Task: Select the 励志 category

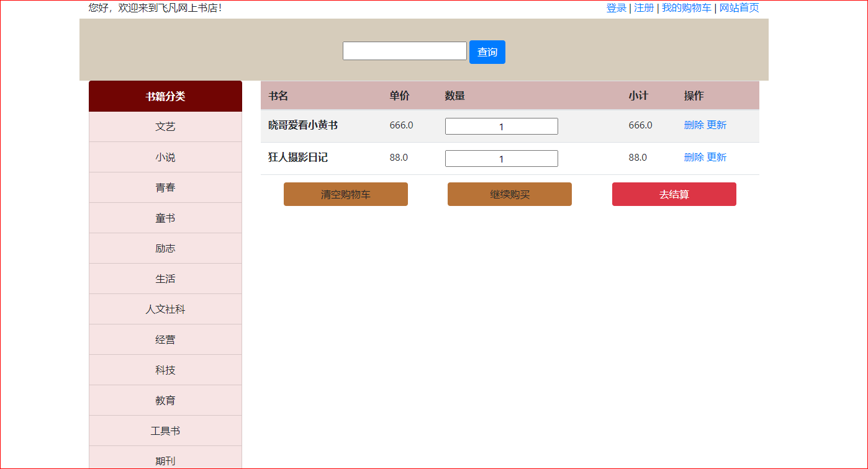Action: click(x=165, y=248)
